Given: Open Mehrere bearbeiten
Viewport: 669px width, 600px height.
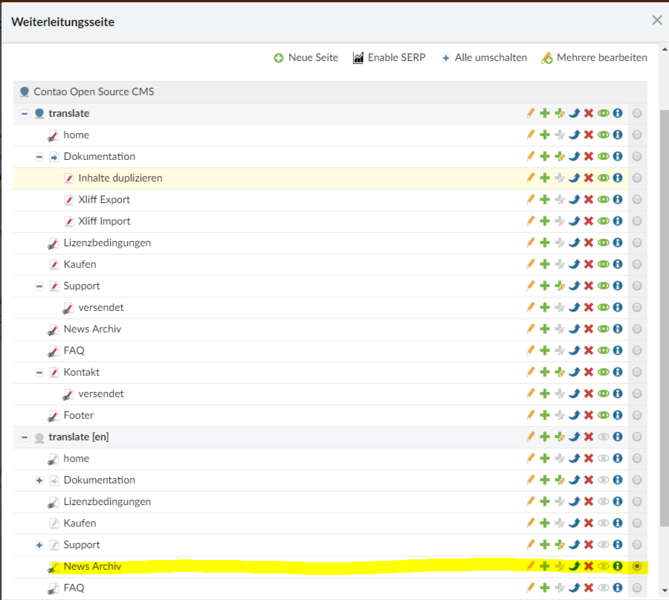Looking at the screenshot, I should click(594, 58).
